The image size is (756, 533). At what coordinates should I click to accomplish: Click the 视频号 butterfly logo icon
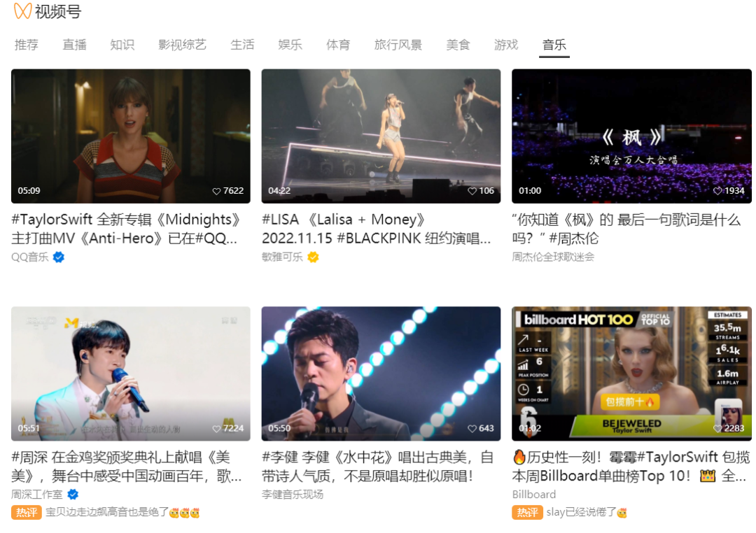(x=22, y=10)
